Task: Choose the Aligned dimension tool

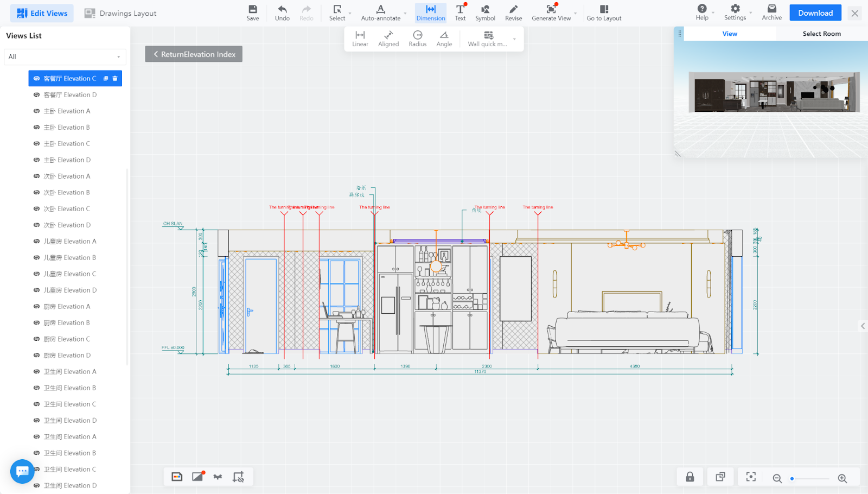Action: [x=388, y=39]
